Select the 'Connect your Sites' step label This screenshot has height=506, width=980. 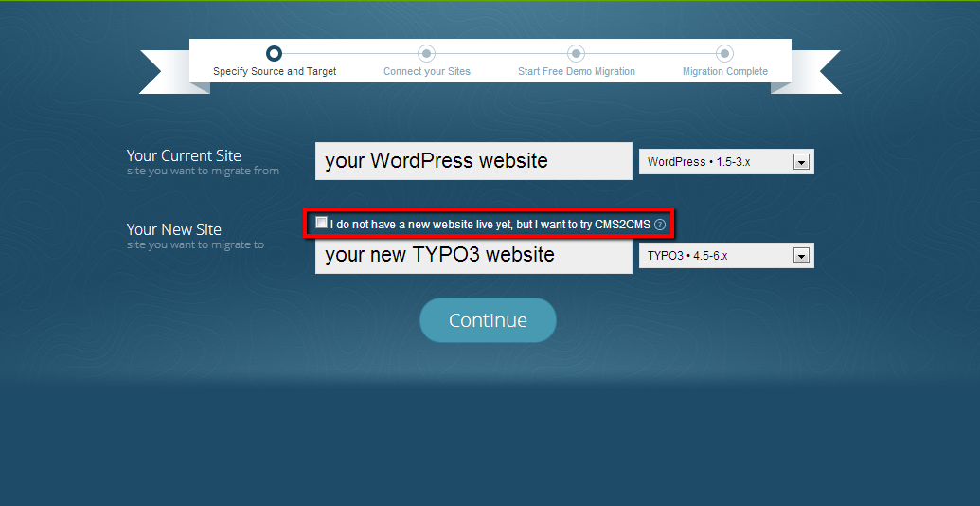[427, 71]
